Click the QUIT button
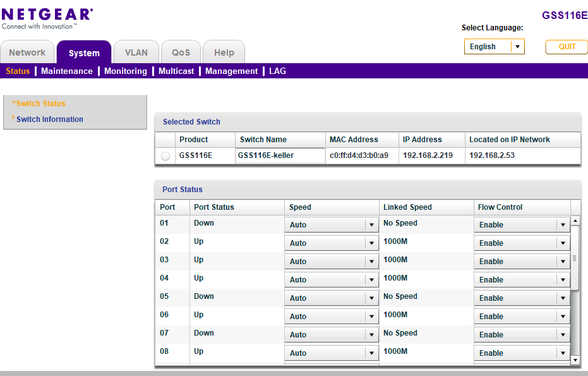 (x=566, y=47)
